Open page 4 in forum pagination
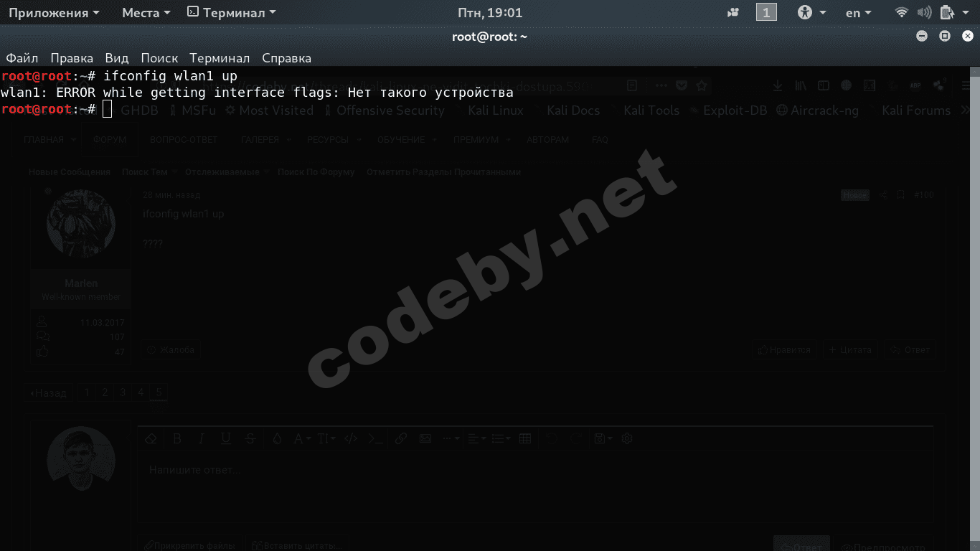This screenshot has width=980, height=551. [x=141, y=392]
